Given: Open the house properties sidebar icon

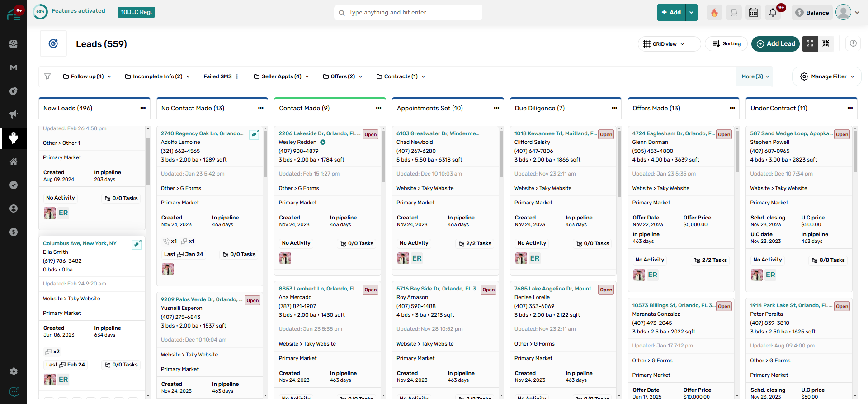Looking at the screenshot, I should tap(14, 162).
